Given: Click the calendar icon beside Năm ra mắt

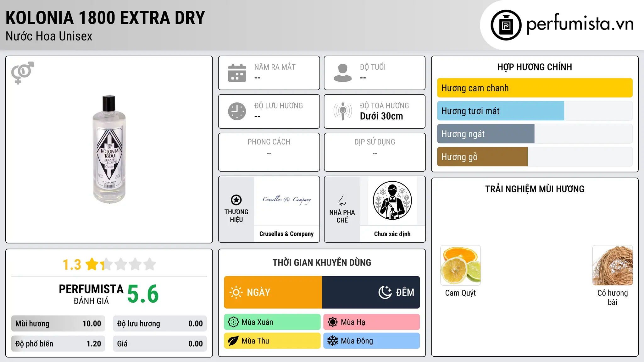Looking at the screenshot, I should [237, 73].
